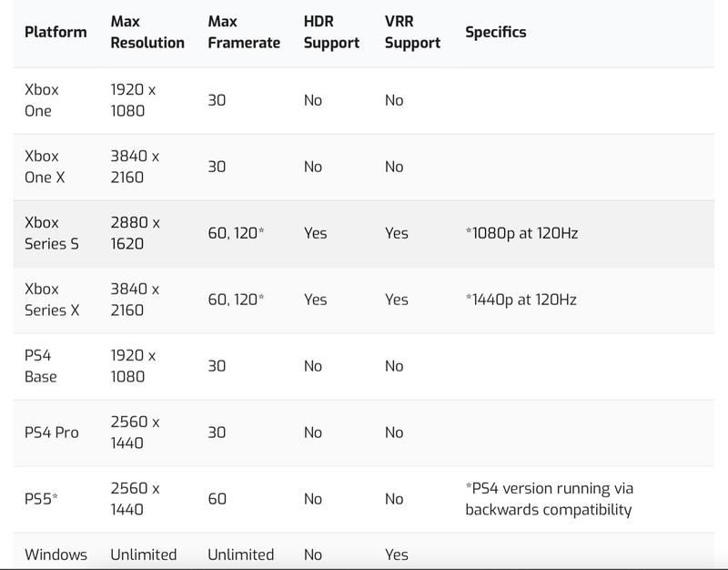Select the Xbox Series S platform cell
Image resolution: width=728 pixels, height=570 pixels.
[x=45, y=233]
